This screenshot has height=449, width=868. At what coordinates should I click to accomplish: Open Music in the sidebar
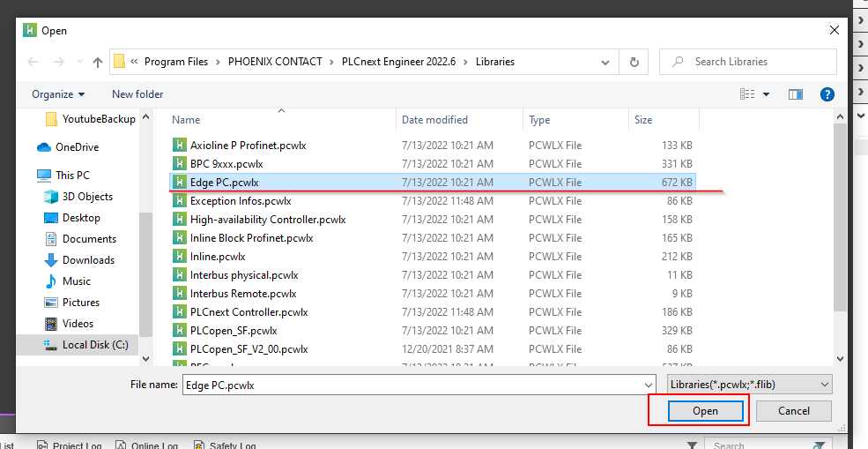67,281
